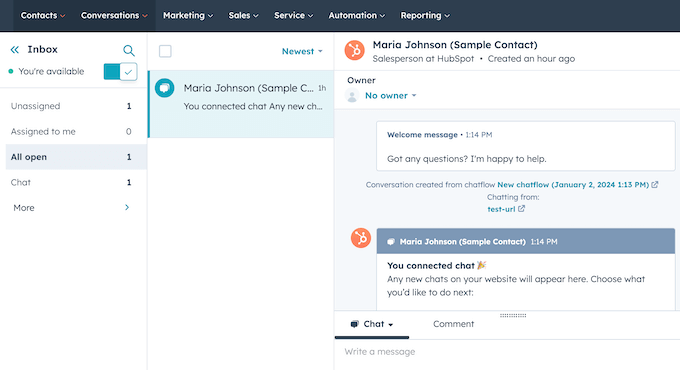Click owner avatar placeholder icon
The image size is (680, 370).
[x=352, y=95]
